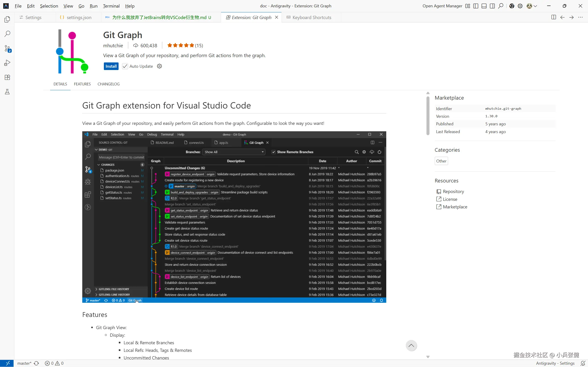
Task: Click the scroll-to-top round button
Action: [x=411, y=345]
